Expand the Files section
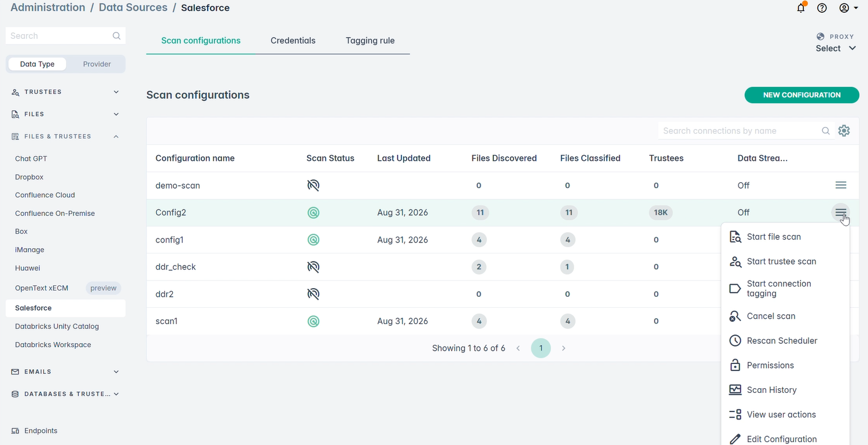Screen dimensions: 868x445 coord(65,114)
